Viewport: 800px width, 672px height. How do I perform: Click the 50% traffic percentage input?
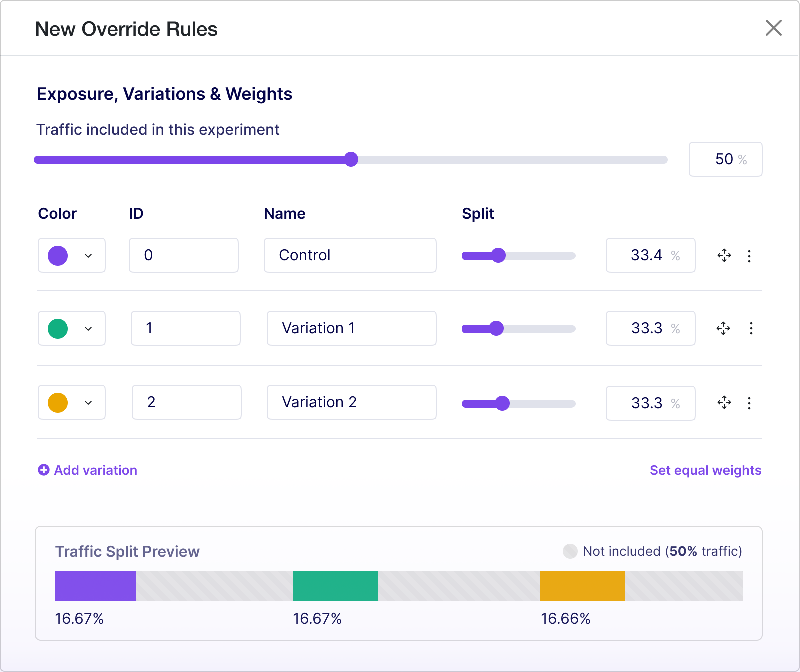pyautogui.click(x=725, y=159)
